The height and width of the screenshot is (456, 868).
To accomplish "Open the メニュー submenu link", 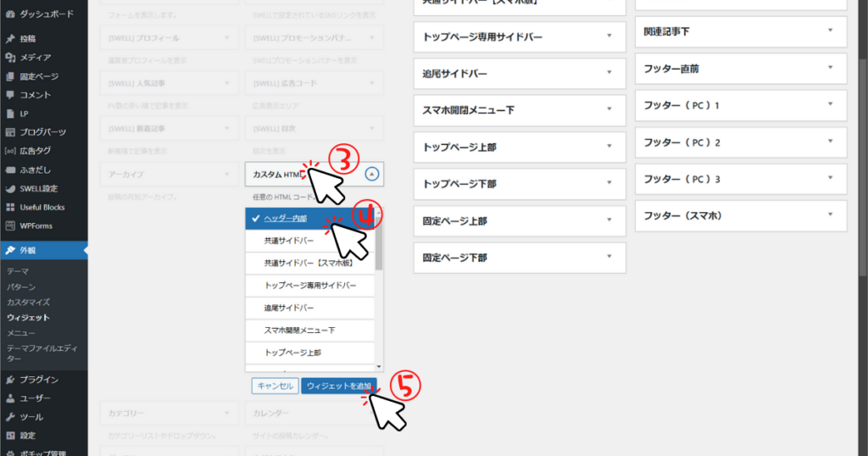I will coord(21,333).
